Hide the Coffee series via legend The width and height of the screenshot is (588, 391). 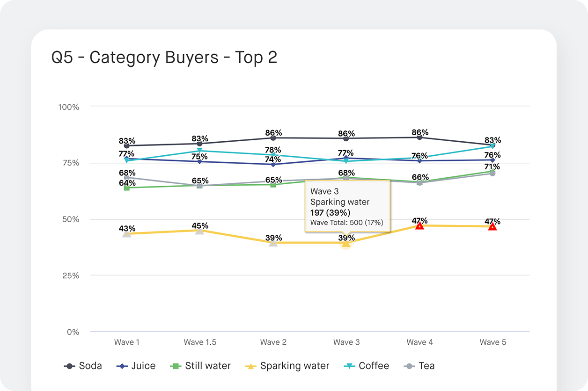pos(367,366)
